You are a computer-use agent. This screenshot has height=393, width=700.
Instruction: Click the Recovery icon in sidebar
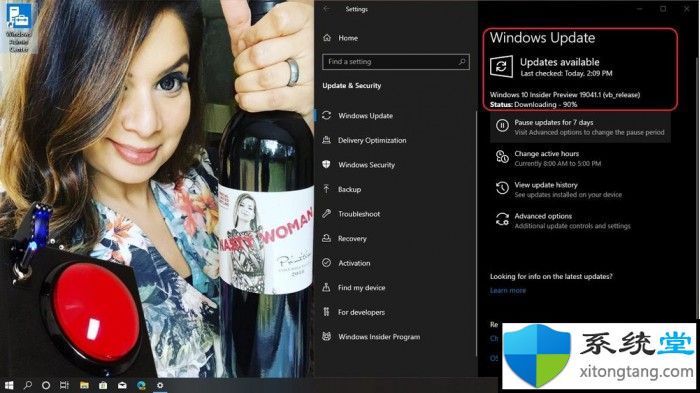pos(327,238)
